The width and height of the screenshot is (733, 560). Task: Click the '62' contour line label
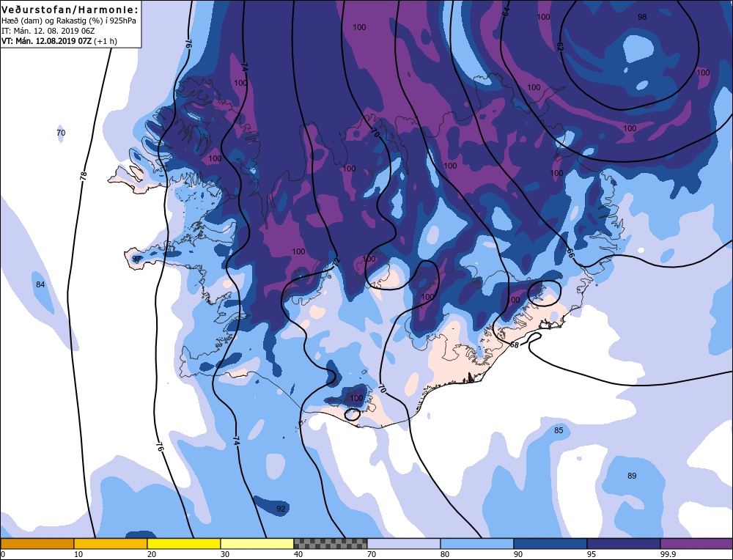coord(559,47)
